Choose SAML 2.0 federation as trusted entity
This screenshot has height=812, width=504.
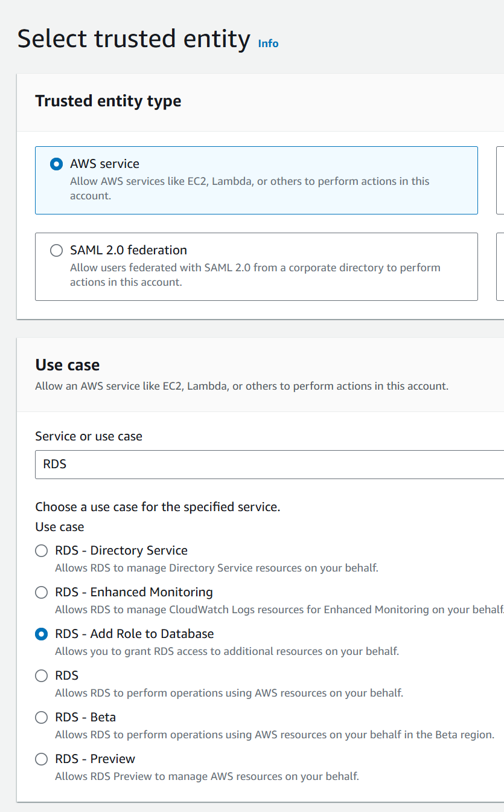(56, 250)
